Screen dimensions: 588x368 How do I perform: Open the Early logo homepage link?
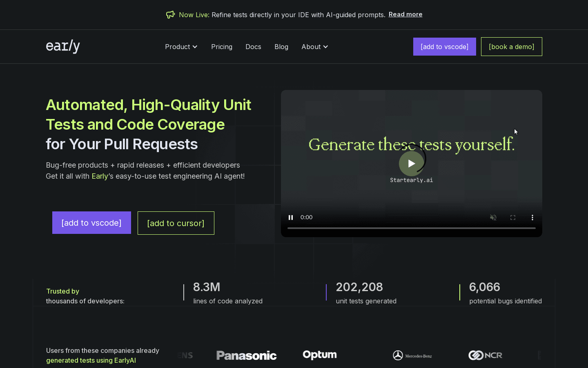click(63, 47)
